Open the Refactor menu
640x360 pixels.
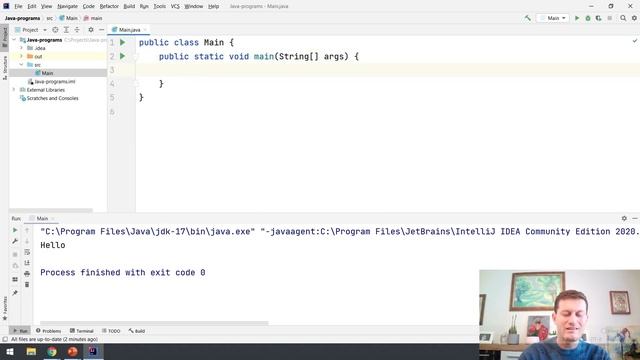click(109, 7)
